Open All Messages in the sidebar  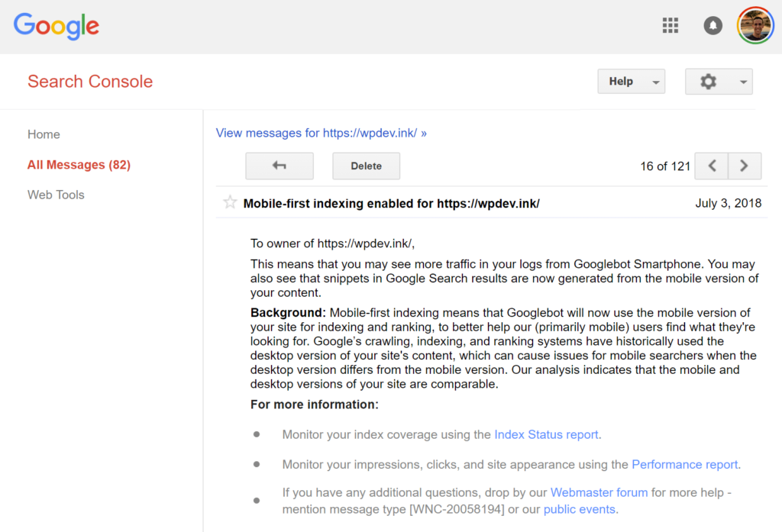[79, 164]
